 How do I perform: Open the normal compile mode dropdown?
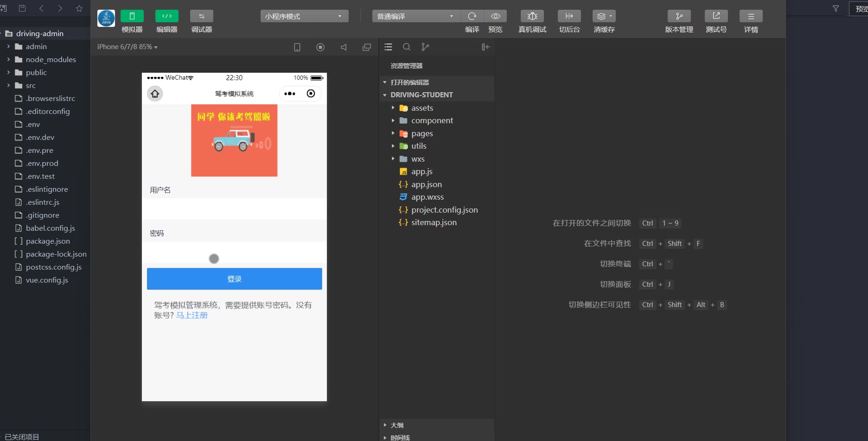[416, 16]
